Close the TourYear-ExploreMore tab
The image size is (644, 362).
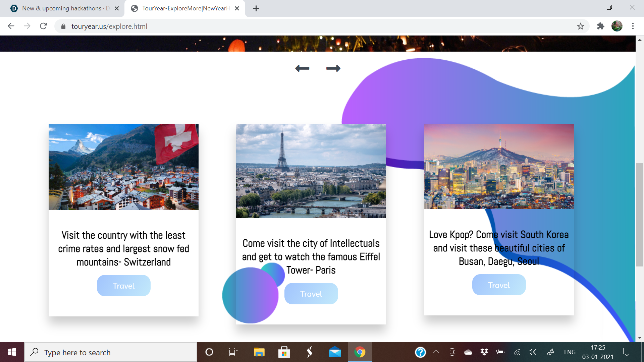[237, 8]
